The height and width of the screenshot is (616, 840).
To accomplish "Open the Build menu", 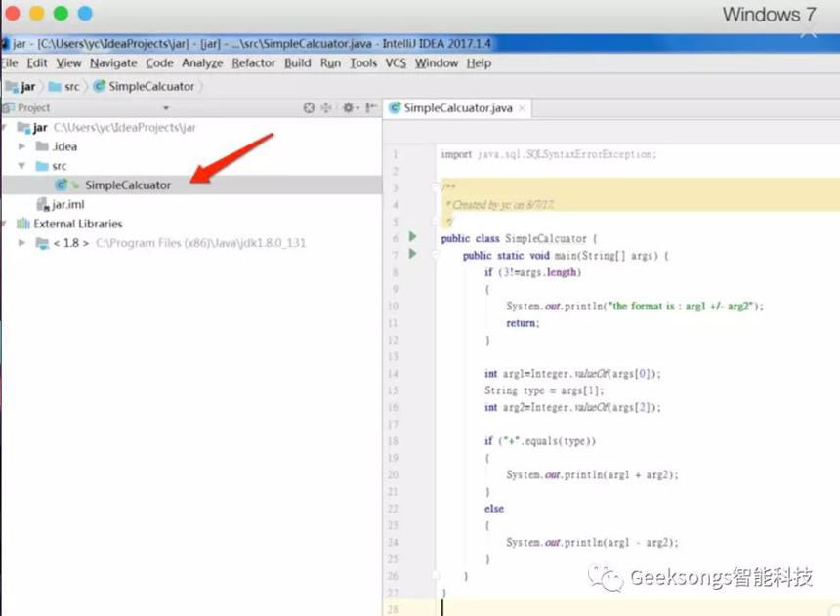I will tap(297, 63).
